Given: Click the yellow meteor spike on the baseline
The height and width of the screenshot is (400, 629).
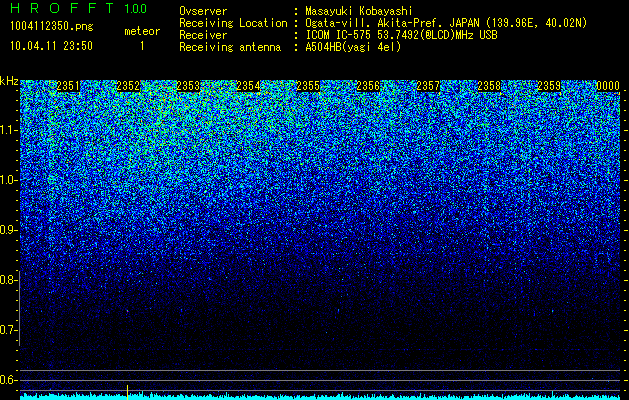Looking at the screenshot, I should point(128,392).
